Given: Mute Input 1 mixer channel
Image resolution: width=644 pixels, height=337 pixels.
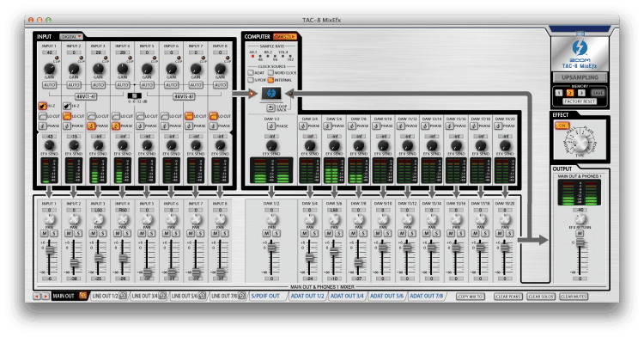Looking at the screenshot, I should pos(45,234).
